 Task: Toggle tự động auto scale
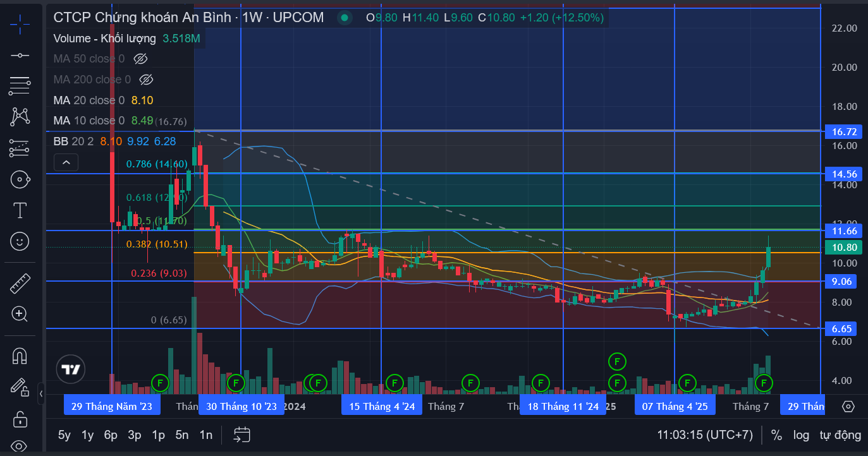tap(840, 435)
